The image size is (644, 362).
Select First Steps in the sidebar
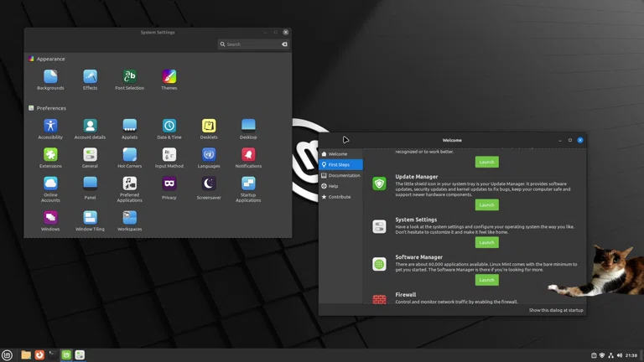pyautogui.click(x=340, y=164)
